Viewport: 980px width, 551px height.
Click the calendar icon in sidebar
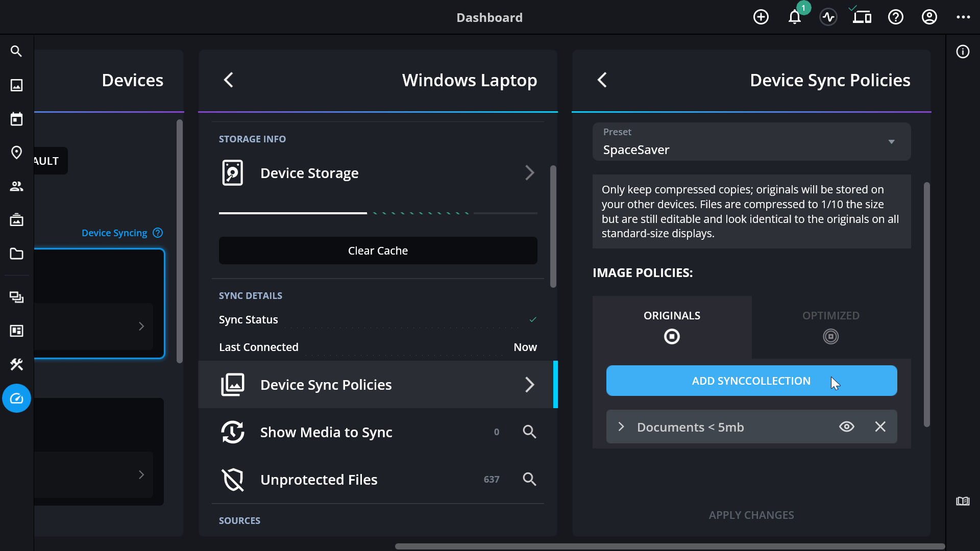(16, 119)
